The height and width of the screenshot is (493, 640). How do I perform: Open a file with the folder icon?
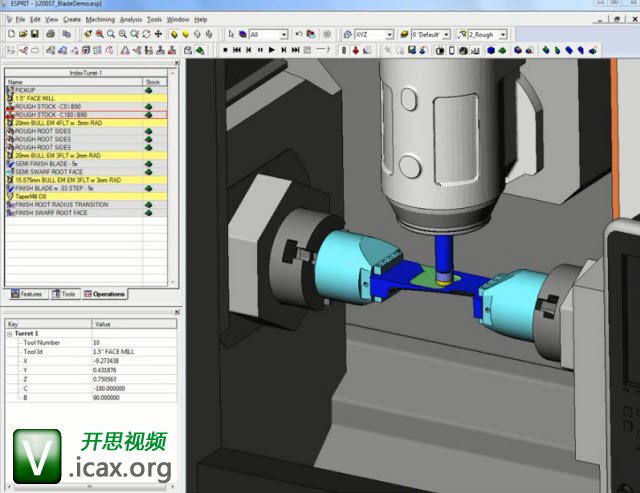click(x=23, y=34)
